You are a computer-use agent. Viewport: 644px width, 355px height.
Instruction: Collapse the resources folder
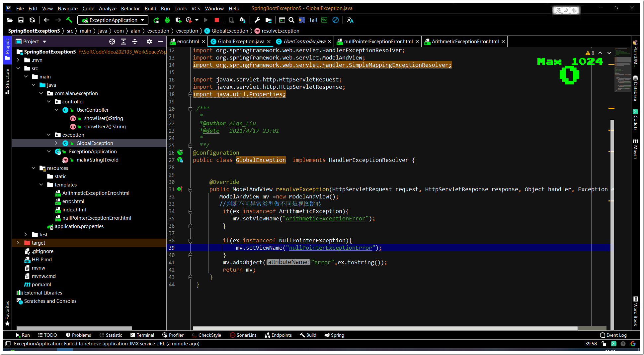click(x=34, y=168)
